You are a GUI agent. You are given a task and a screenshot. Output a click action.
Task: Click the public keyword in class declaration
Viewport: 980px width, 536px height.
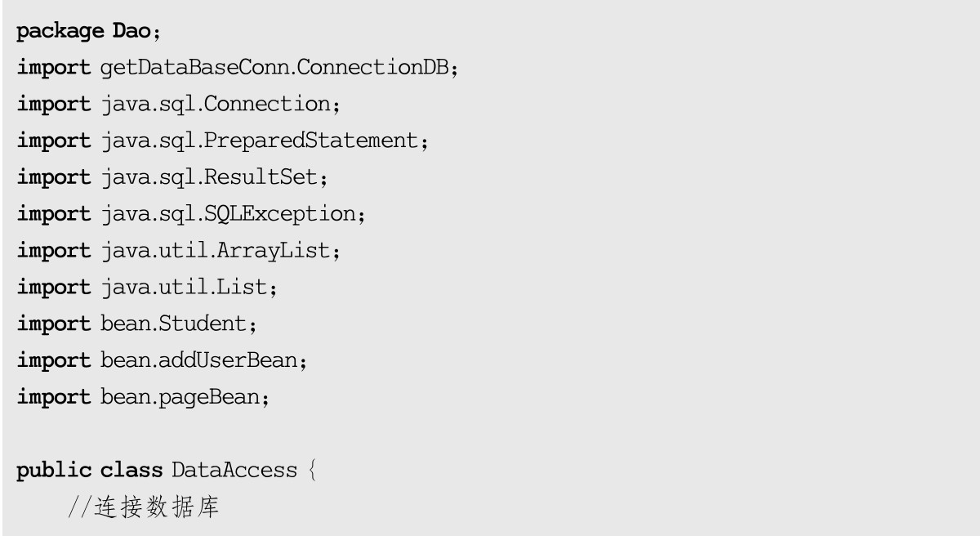pos(54,470)
